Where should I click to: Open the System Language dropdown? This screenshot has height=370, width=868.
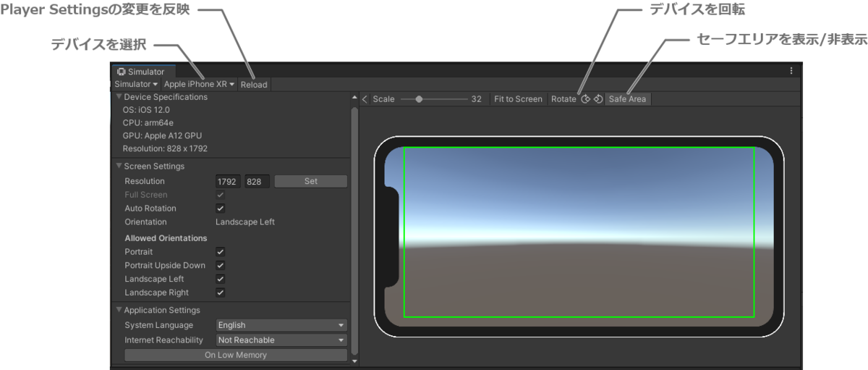point(281,325)
